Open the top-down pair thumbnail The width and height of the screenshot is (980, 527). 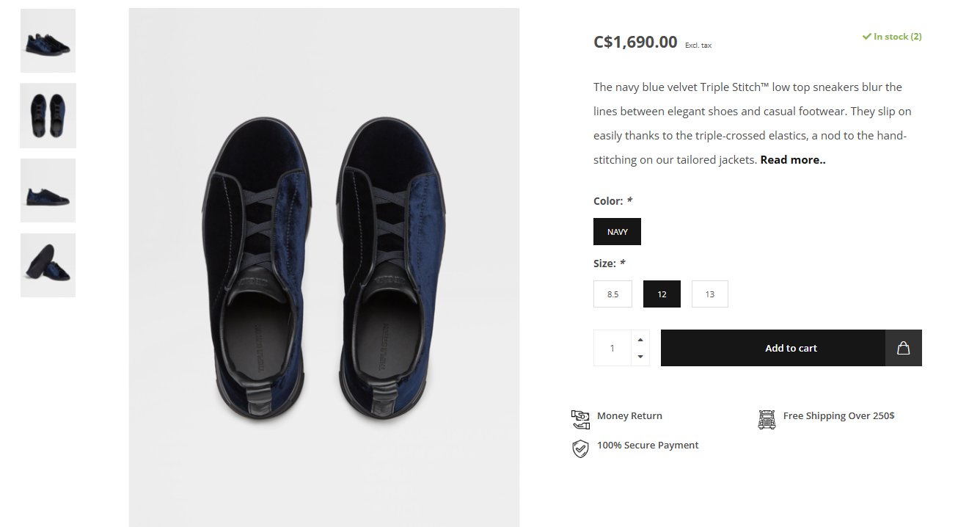(x=48, y=116)
